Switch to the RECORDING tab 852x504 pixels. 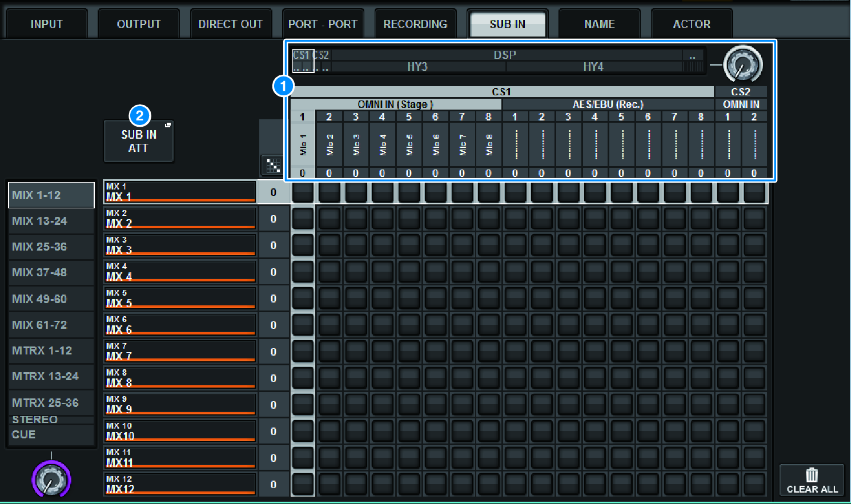(x=415, y=24)
